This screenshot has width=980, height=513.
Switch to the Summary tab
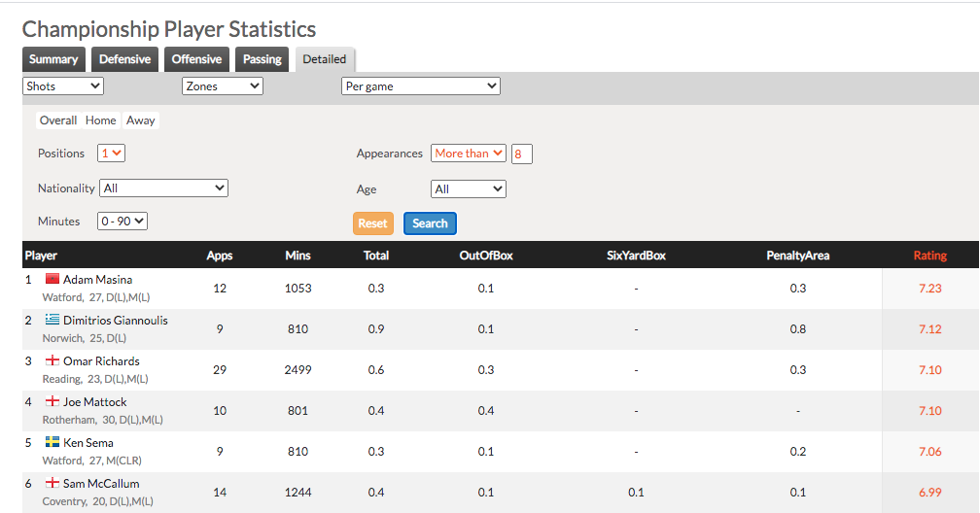tap(53, 59)
